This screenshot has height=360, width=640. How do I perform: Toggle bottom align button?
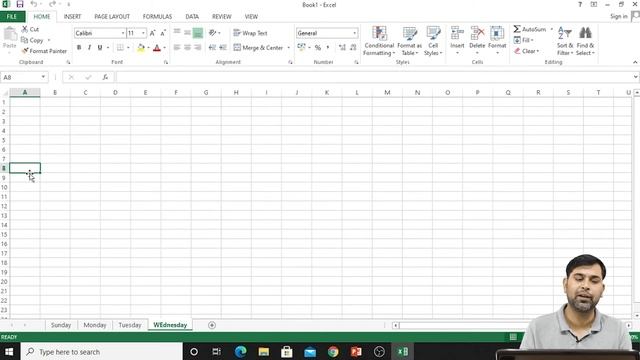pyautogui.click(x=198, y=33)
